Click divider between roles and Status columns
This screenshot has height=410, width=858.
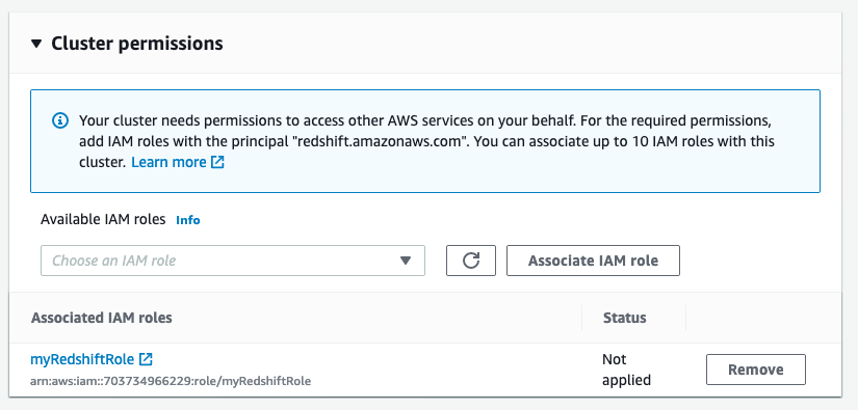[582, 318]
